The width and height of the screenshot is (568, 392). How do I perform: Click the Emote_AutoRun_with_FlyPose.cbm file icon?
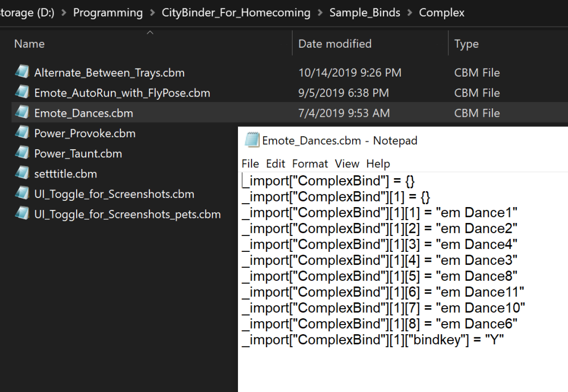click(x=22, y=92)
